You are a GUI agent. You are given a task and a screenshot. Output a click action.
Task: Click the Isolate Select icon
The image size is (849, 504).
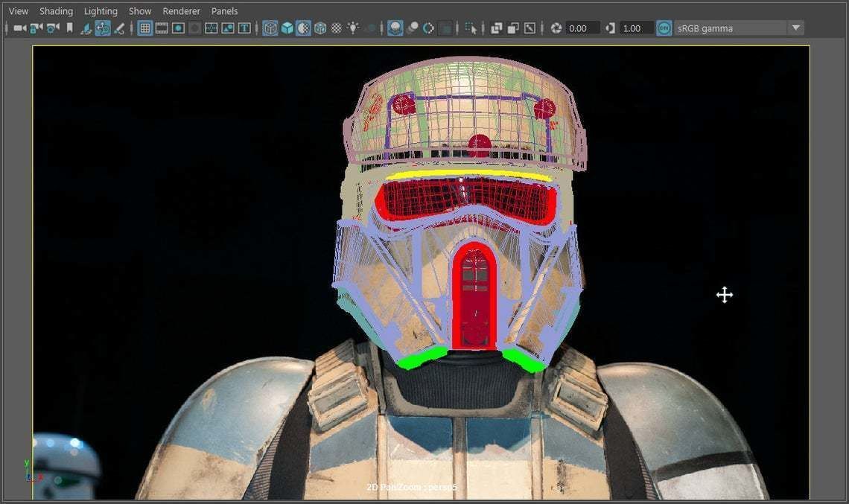(471, 28)
